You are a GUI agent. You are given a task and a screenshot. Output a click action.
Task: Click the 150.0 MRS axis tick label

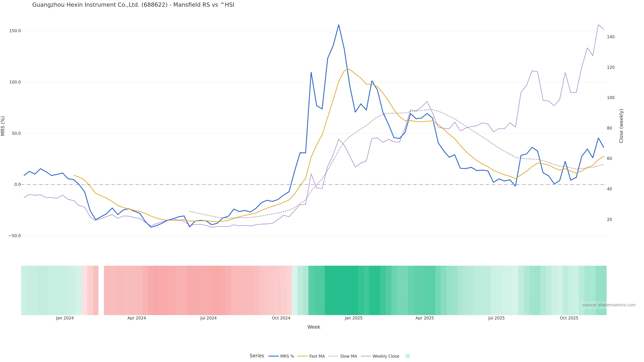[x=15, y=31]
